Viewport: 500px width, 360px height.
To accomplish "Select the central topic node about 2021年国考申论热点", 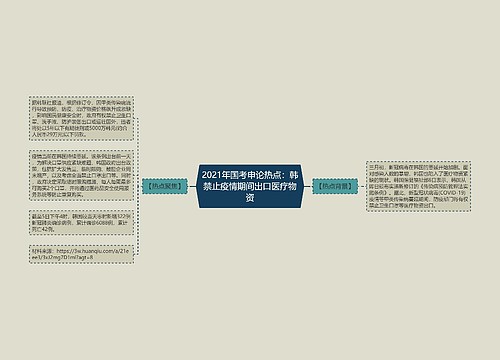I will pyautogui.click(x=250, y=186).
